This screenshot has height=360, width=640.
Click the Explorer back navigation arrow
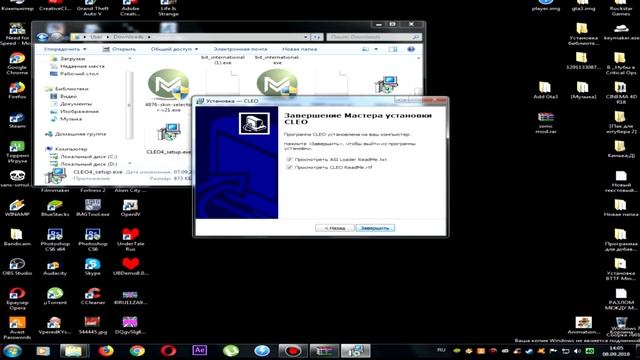tap(42, 37)
